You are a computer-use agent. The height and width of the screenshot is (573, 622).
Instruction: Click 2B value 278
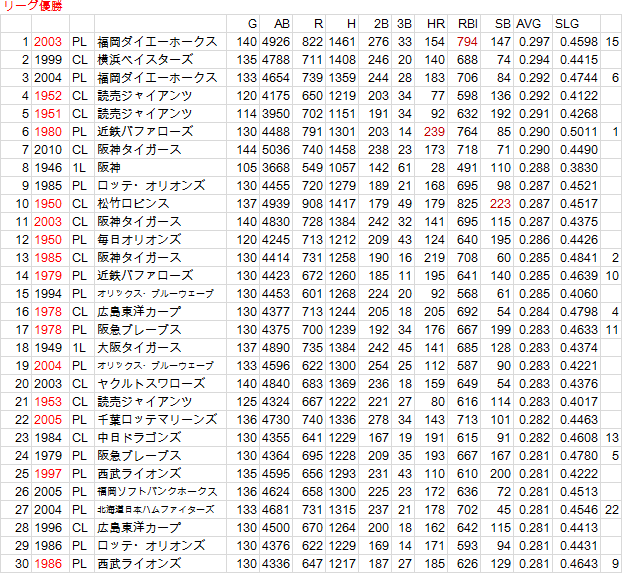point(378,420)
